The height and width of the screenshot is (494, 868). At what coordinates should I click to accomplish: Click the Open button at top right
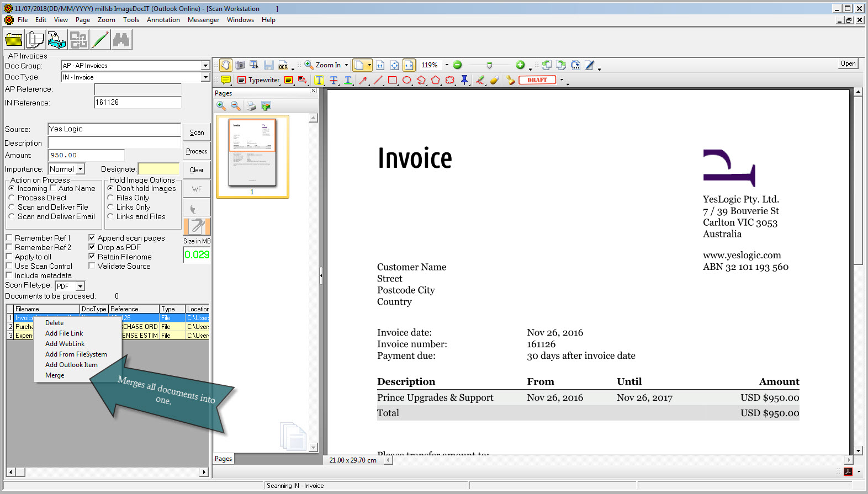coord(848,64)
